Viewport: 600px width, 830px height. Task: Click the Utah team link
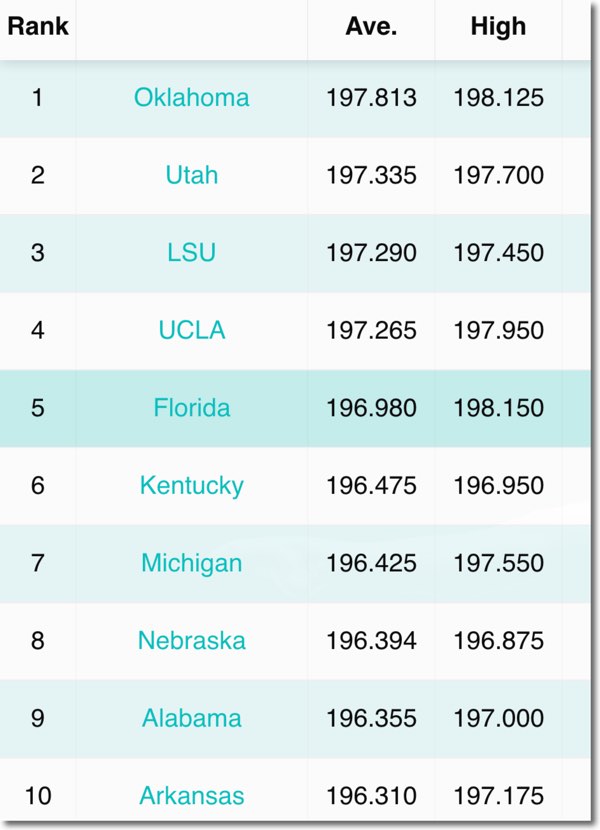(x=191, y=175)
